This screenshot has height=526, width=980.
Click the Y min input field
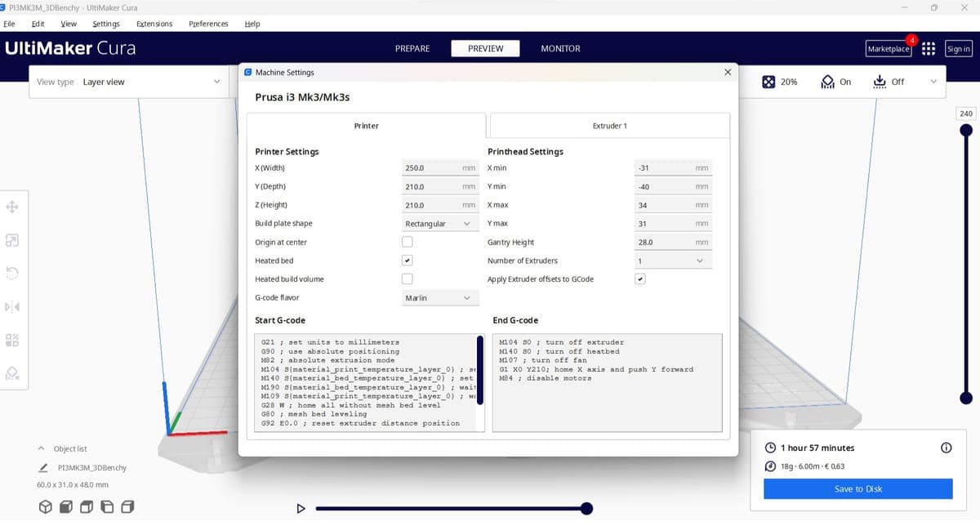[673, 187]
